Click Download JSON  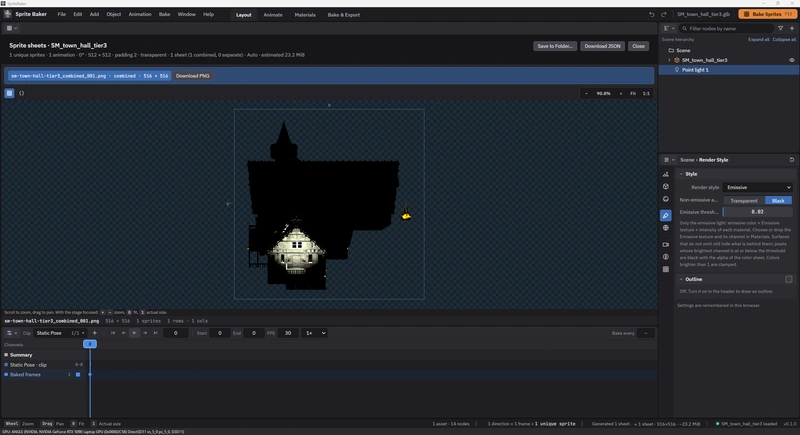(x=603, y=46)
